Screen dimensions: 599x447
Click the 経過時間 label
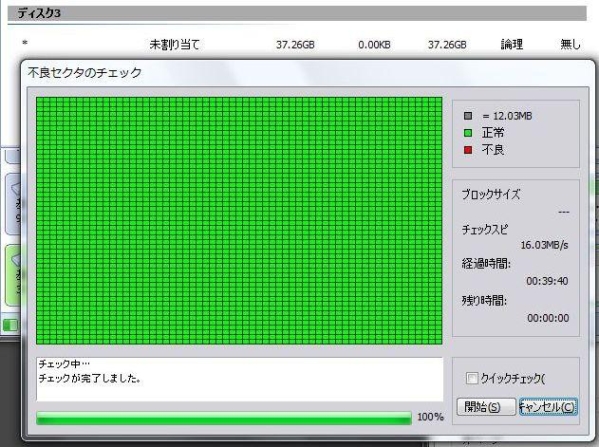pyautogui.click(x=486, y=263)
